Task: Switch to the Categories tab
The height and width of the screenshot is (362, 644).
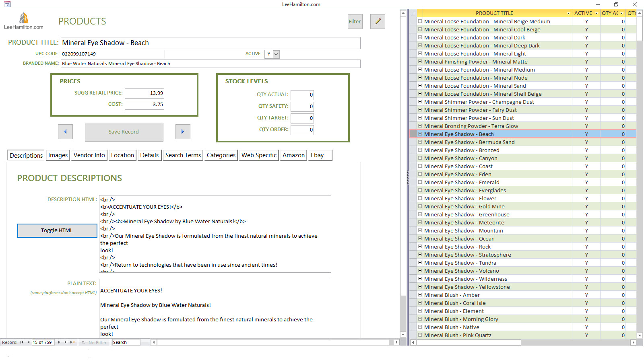Action: [x=221, y=155]
